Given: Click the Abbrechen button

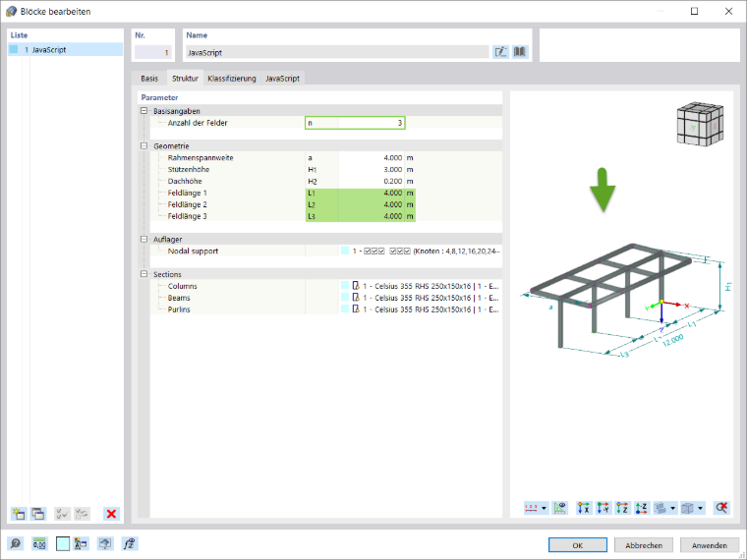Looking at the screenshot, I should tap(644, 545).
